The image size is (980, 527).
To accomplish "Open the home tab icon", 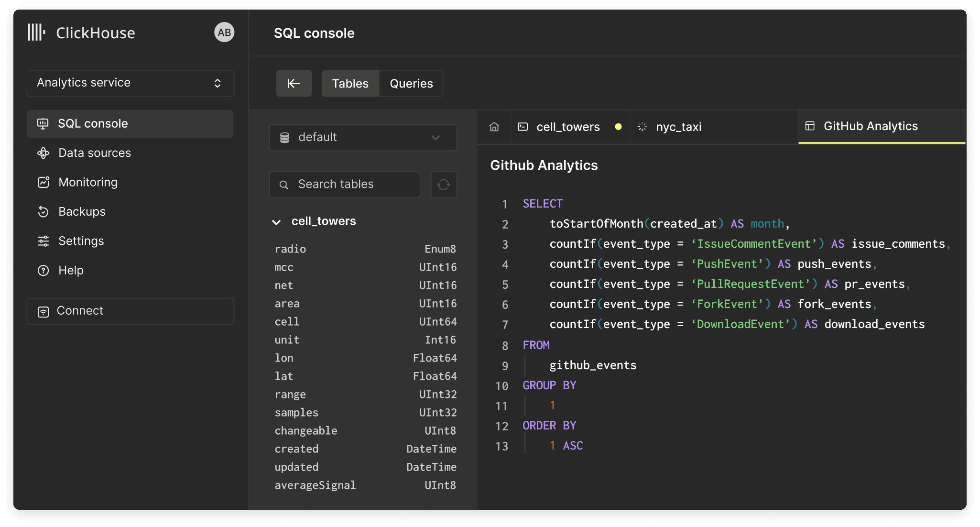I will pyautogui.click(x=494, y=127).
